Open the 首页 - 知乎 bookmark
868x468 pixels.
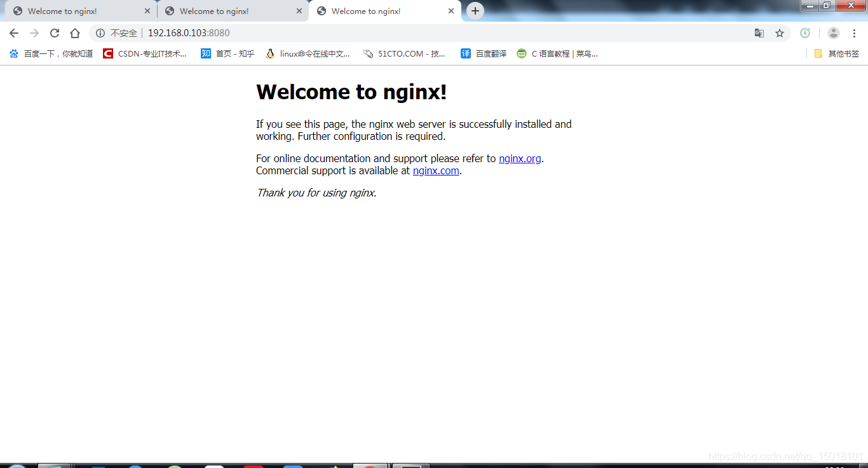(x=227, y=54)
